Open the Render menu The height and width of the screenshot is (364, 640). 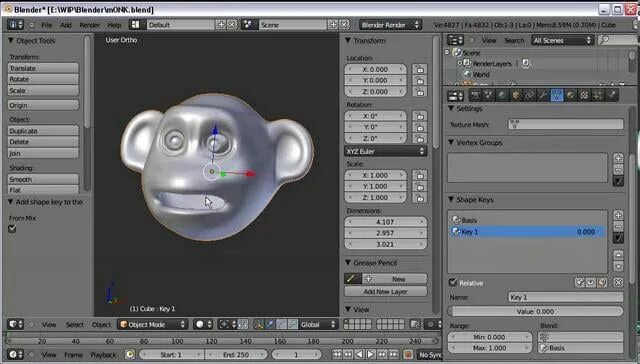tap(89, 25)
